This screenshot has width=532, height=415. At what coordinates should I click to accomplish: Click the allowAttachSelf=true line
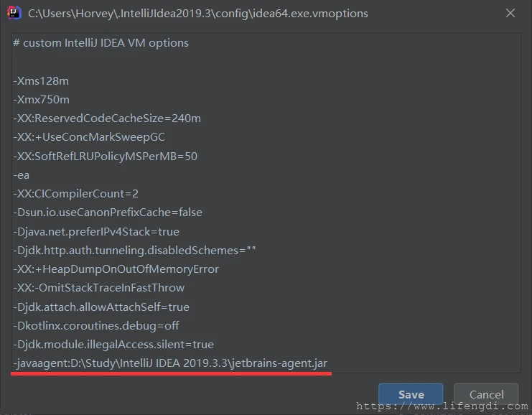click(101, 307)
